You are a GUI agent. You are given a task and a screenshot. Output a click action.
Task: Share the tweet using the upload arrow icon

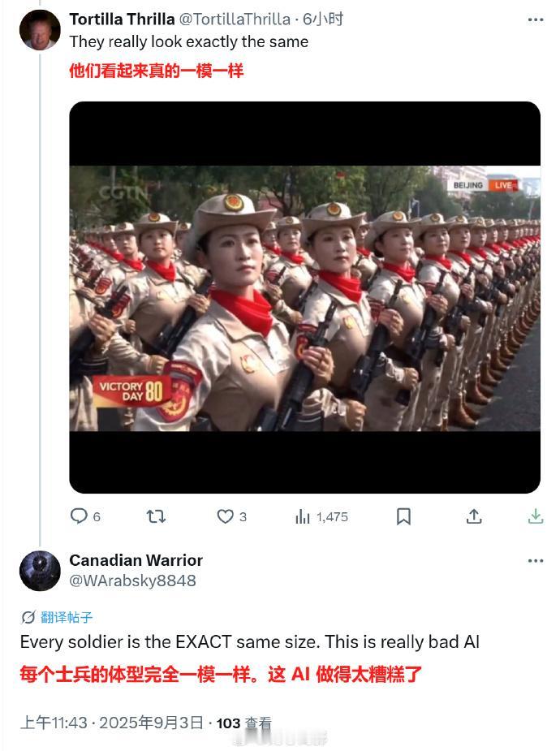[474, 516]
